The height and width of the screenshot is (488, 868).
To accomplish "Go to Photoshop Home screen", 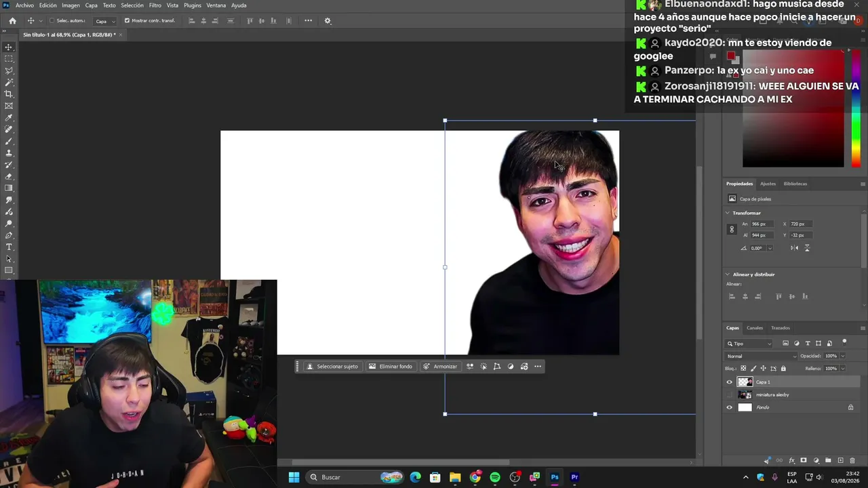I will tap(12, 21).
